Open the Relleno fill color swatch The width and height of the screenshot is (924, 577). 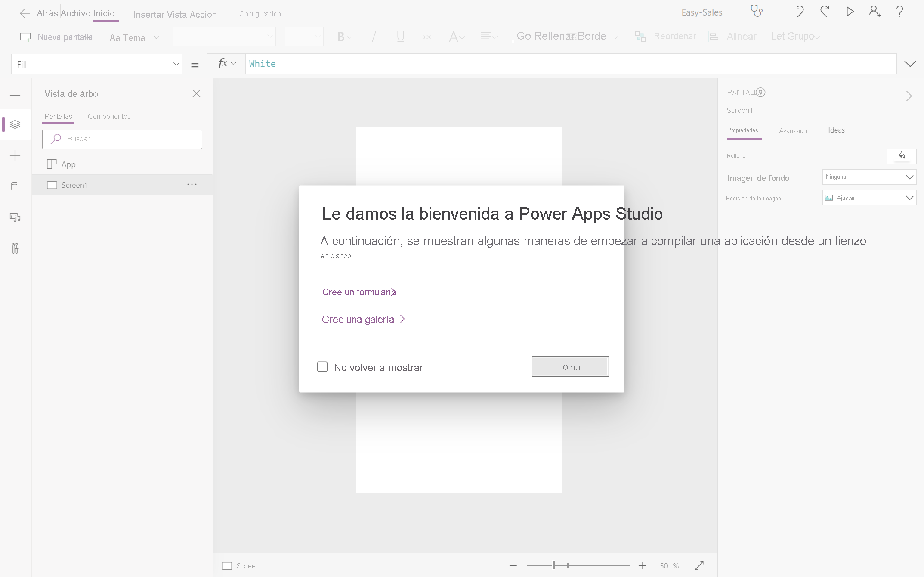pos(902,156)
